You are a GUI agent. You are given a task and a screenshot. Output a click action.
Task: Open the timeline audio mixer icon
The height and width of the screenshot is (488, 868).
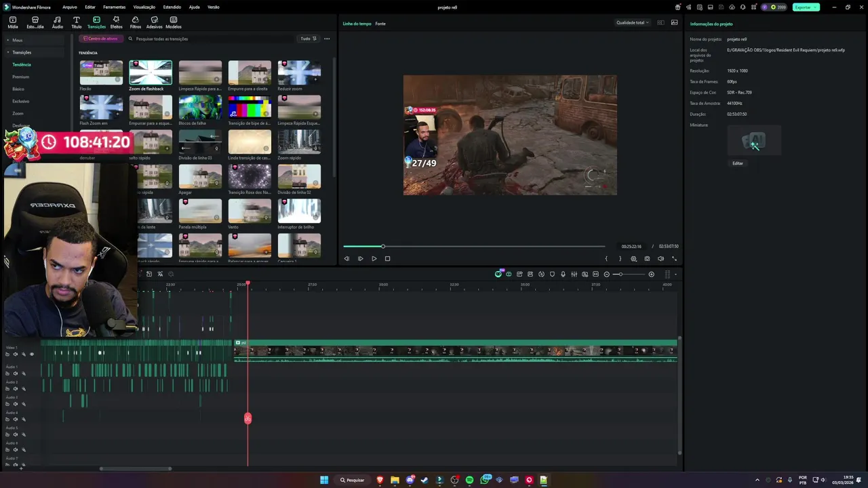click(574, 274)
